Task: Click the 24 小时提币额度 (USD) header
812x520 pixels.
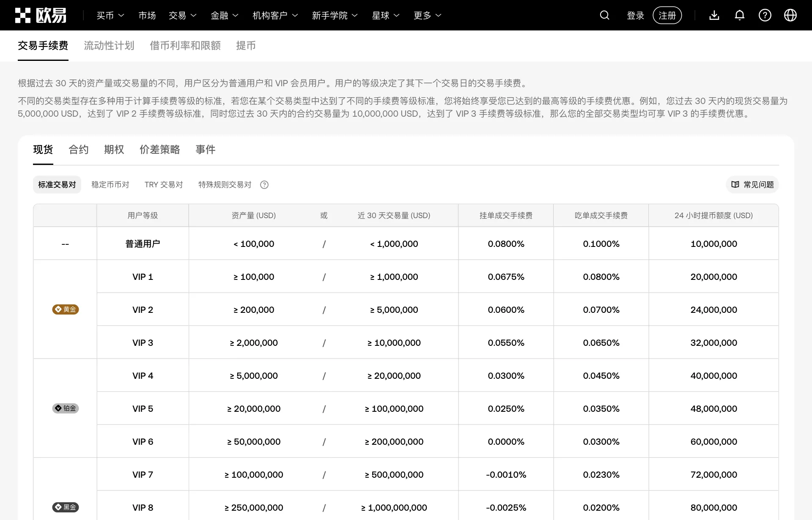Action: tap(714, 216)
